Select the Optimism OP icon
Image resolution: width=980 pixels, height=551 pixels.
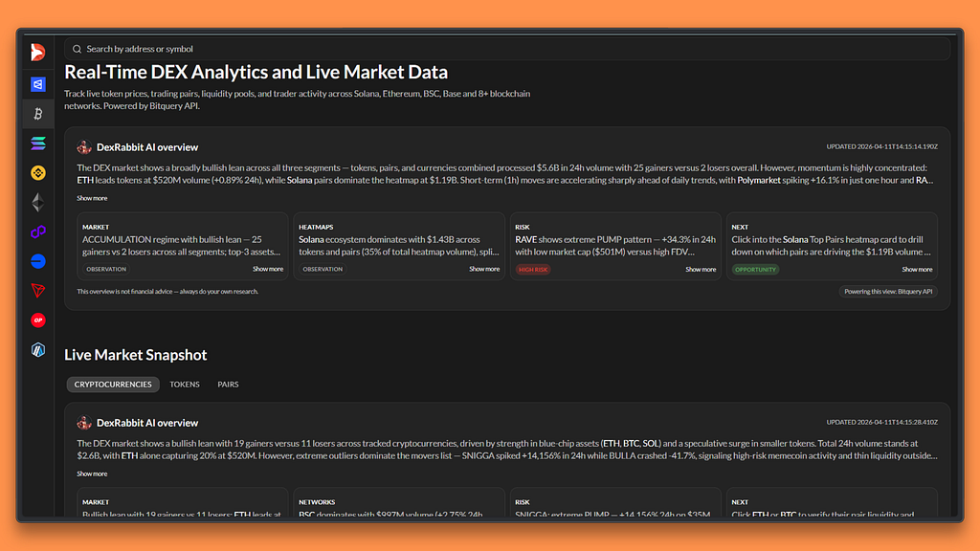37,320
